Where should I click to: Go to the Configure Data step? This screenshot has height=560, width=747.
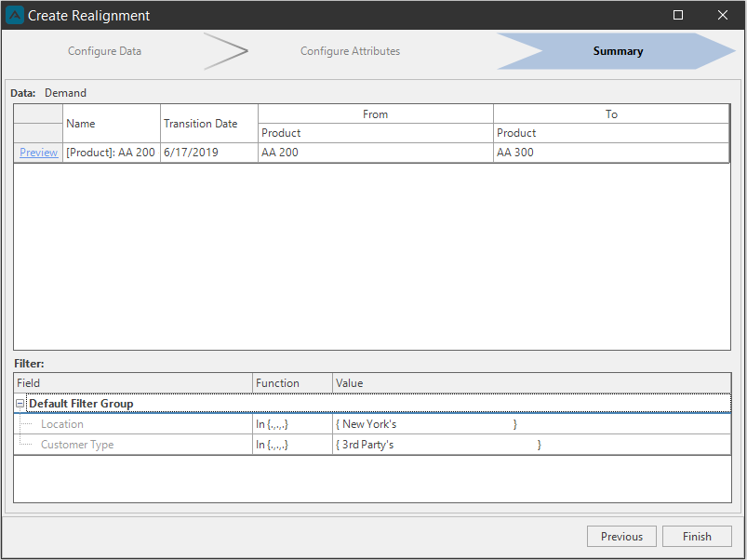point(104,51)
